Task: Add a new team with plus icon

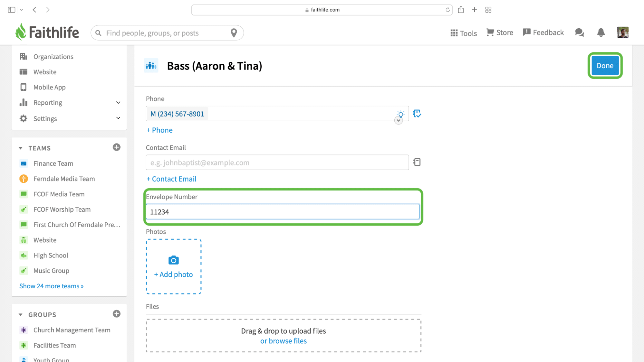Action: coord(117,147)
